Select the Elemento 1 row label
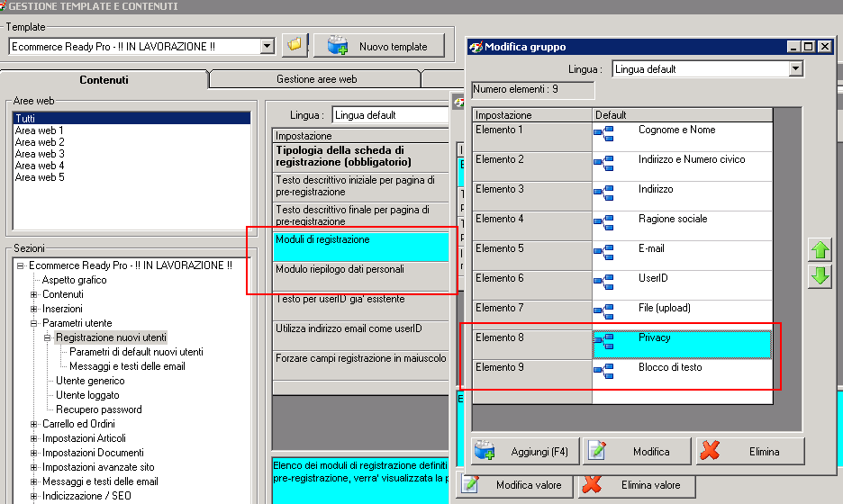This screenshot has width=843, height=504. [x=532, y=137]
